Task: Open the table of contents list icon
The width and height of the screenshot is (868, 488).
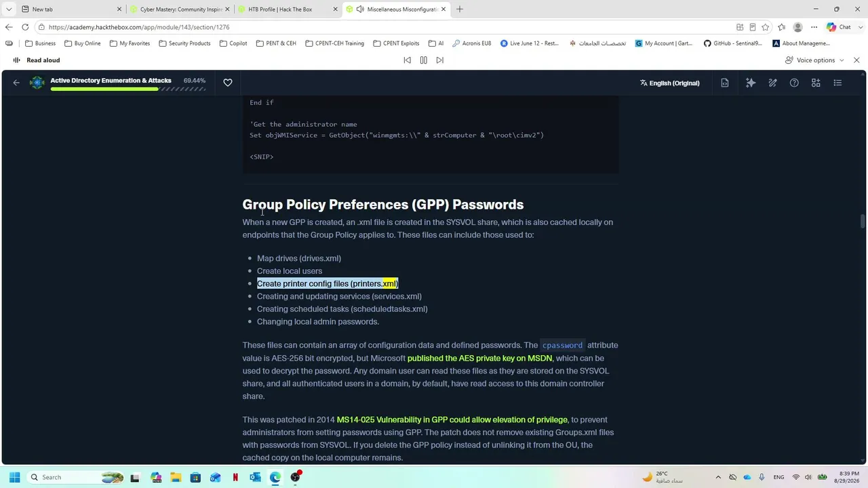Action: coord(837,83)
